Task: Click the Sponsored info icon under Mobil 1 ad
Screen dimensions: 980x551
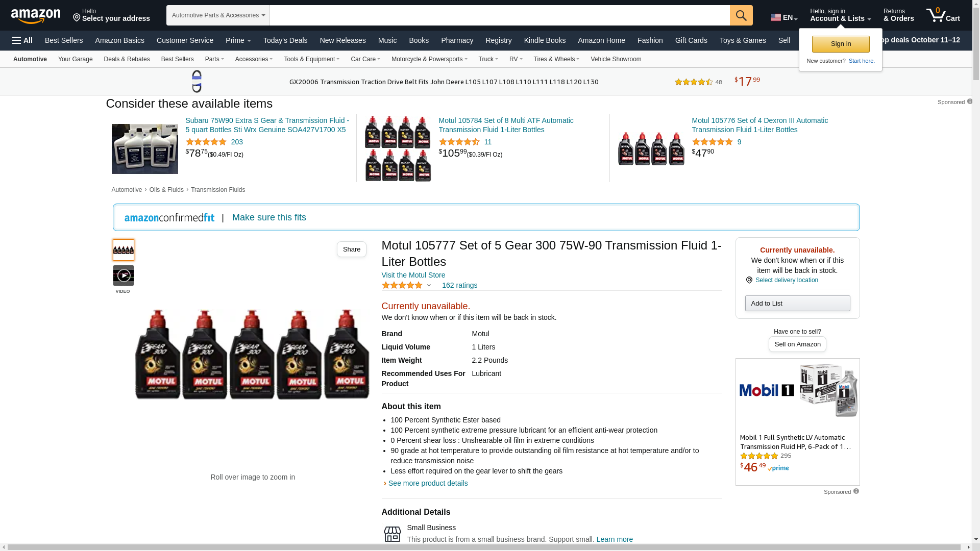Action: point(856,491)
